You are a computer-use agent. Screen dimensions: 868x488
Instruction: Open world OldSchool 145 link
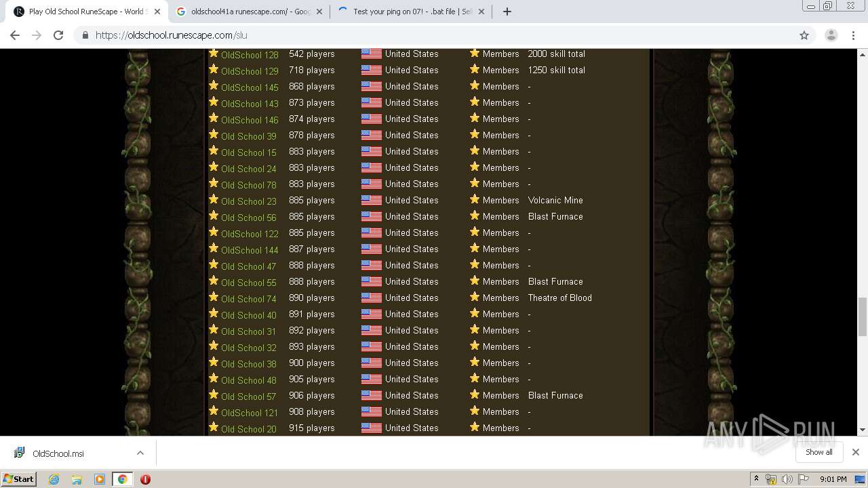pos(250,87)
